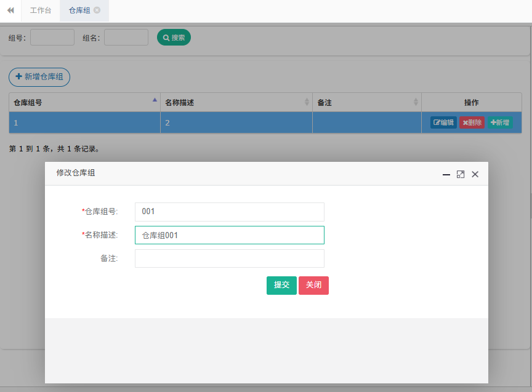Switch to the 工作台 tab
Image resolution: width=532 pixels, height=392 pixels.
coord(41,10)
